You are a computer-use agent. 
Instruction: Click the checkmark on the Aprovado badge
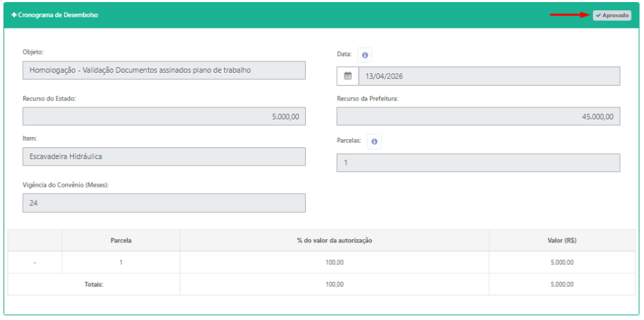(598, 15)
